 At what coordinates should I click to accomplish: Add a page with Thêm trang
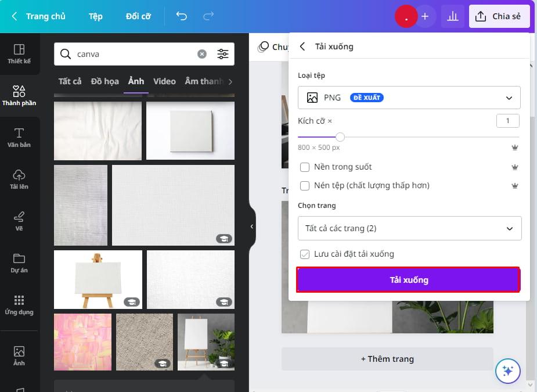coord(387,359)
